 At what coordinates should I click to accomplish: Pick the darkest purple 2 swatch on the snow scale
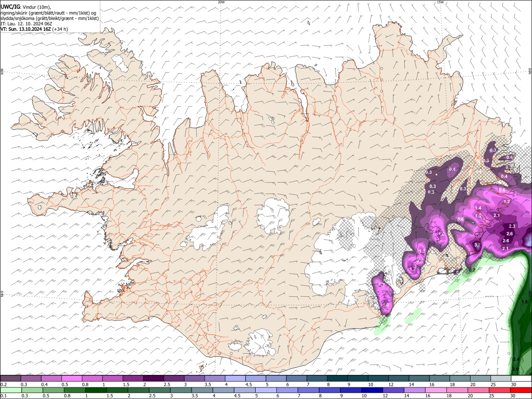pyautogui.click(x=153, y=378)
